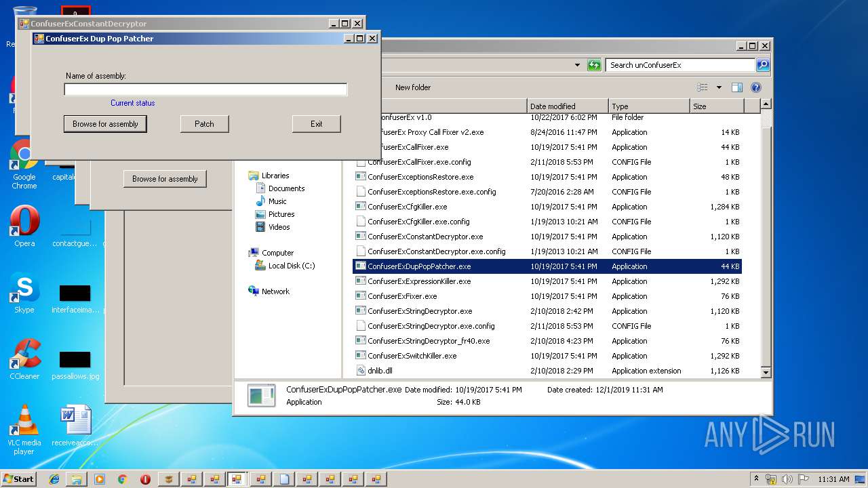Open the view options dropdown arrow
The image size is (868, 488).
tap(719, 87)
